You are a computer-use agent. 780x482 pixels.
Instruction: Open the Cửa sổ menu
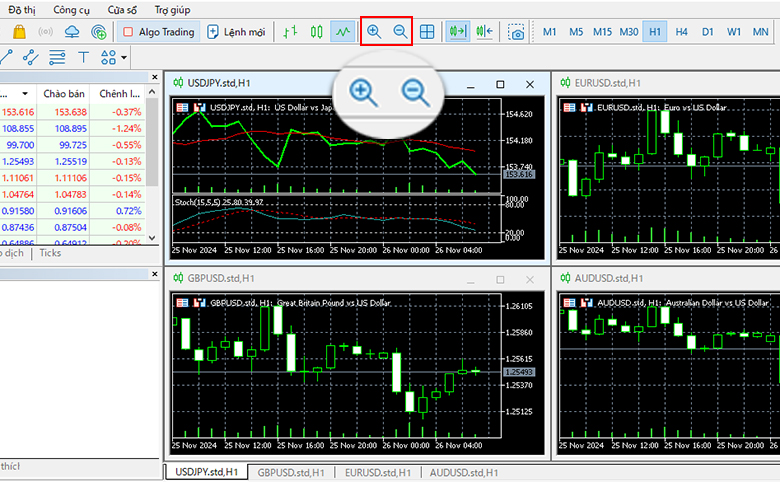click(x=122, y=10)
